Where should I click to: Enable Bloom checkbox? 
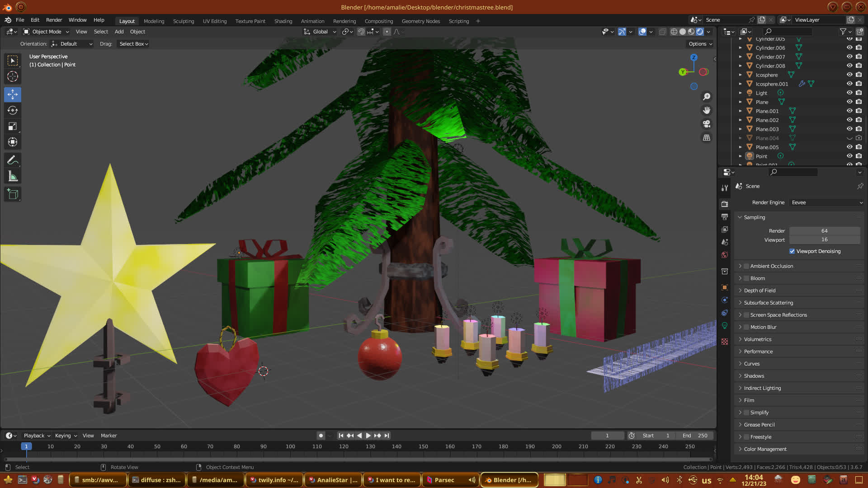click(746, 278)
